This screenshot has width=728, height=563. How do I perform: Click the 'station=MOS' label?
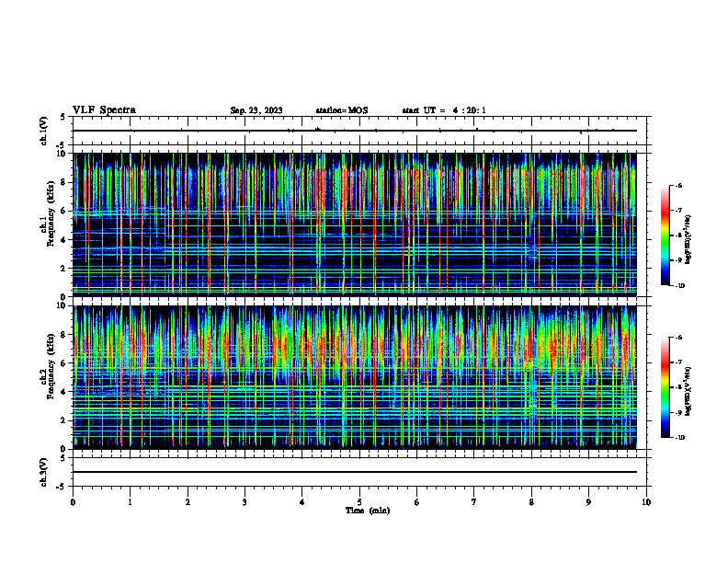tap(342, 110)
